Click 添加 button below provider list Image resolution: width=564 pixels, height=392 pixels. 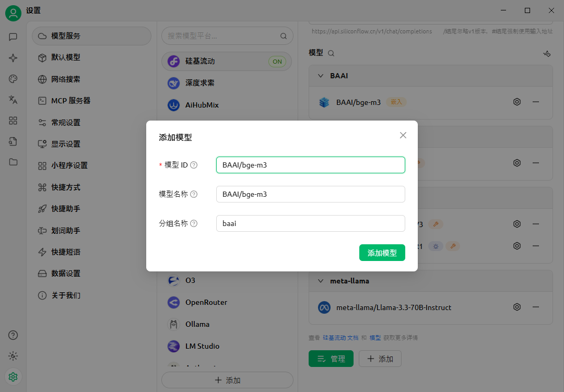click(227, 380)
